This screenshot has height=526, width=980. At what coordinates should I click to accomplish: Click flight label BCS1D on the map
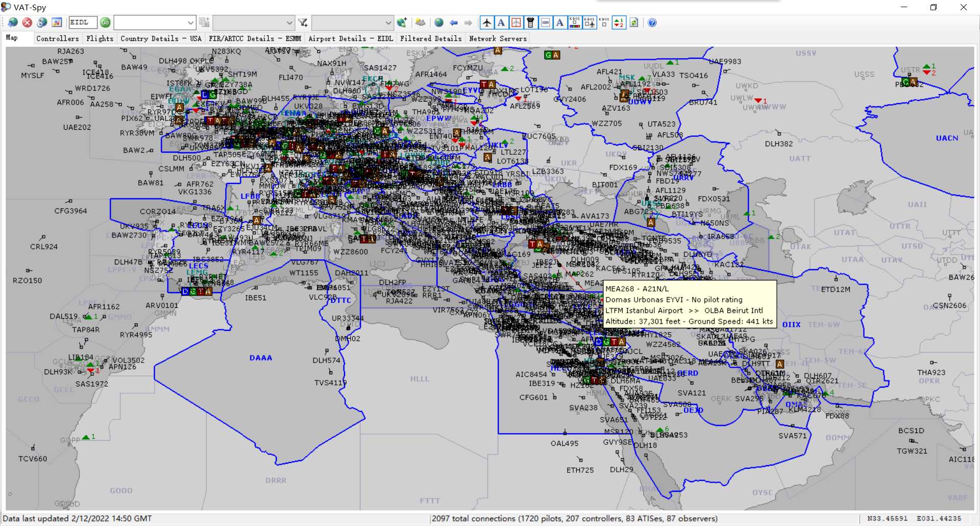click(911, 431)
